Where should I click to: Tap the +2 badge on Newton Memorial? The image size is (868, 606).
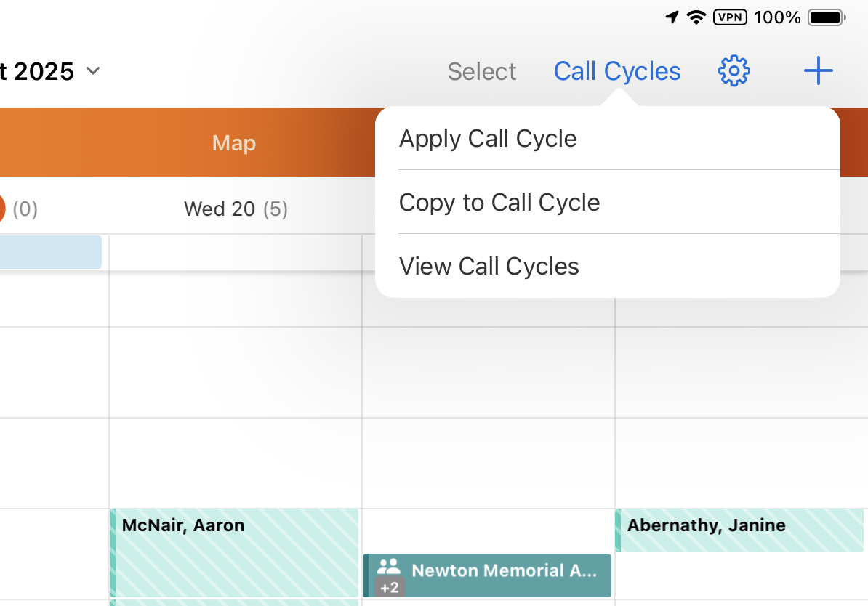click(390, 588)
